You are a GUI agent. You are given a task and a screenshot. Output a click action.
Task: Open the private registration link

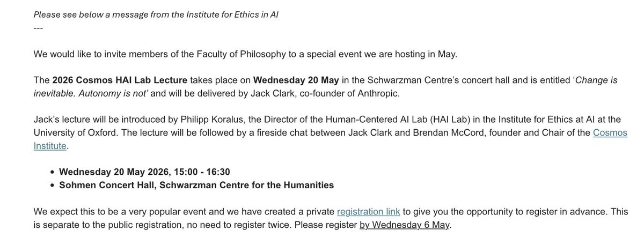368,213
